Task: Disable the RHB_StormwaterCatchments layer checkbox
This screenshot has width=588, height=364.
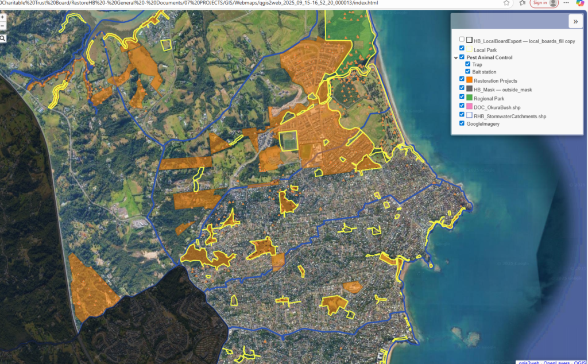Action: point(462,114)
